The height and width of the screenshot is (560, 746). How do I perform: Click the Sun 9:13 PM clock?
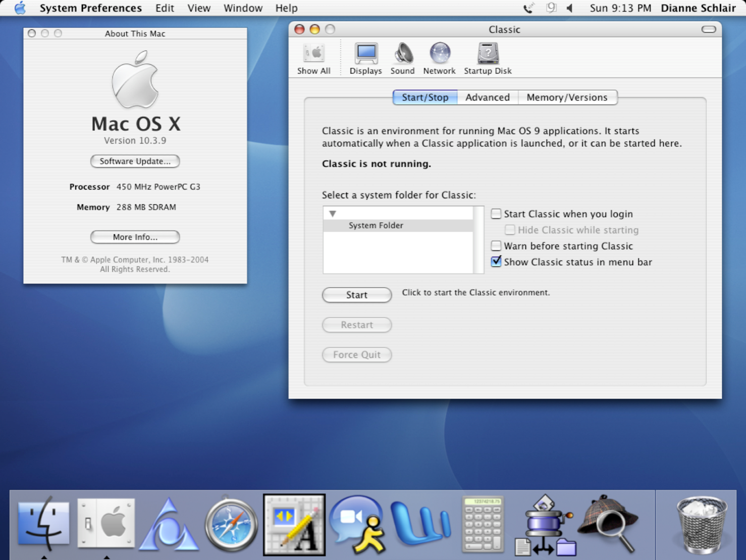pyautogui.click(x=620, y=8)
